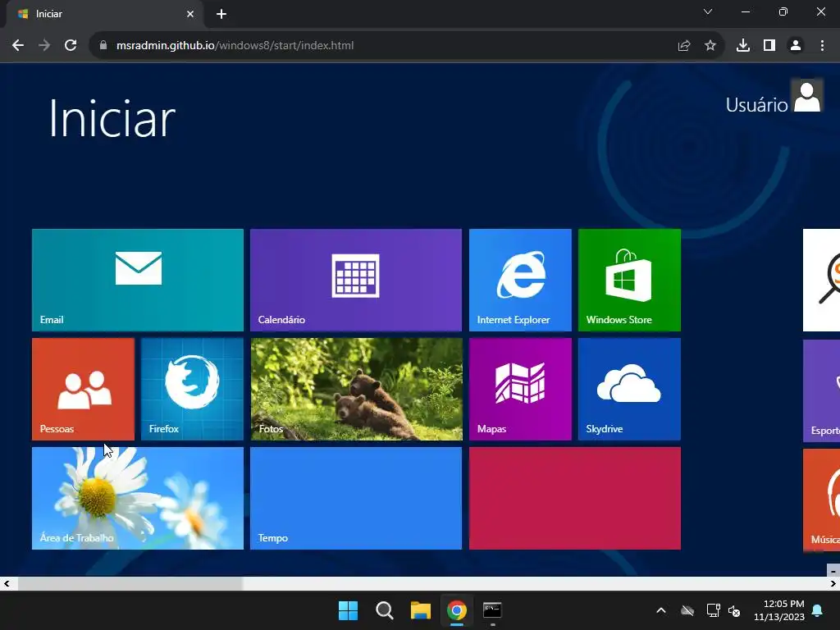This screenshot has height=630, width=840.
Task: Open the Calendário tile
Action: [356, 281]
